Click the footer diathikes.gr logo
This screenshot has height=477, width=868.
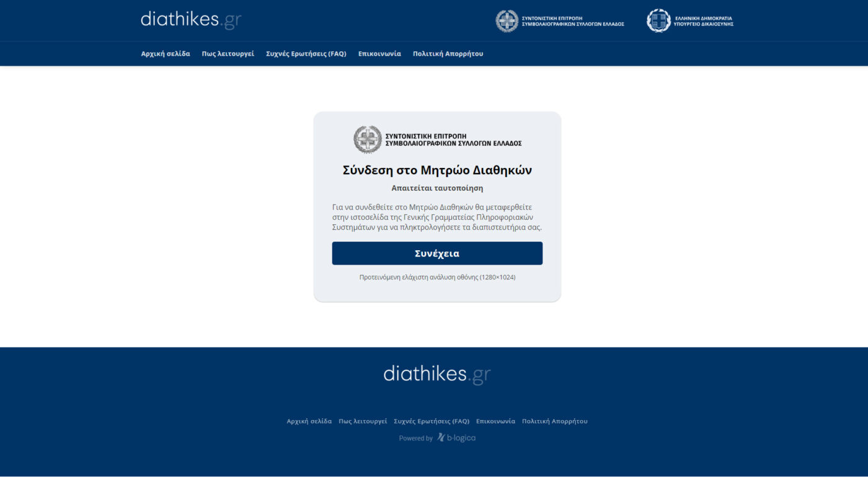click(x=437, y=374)
